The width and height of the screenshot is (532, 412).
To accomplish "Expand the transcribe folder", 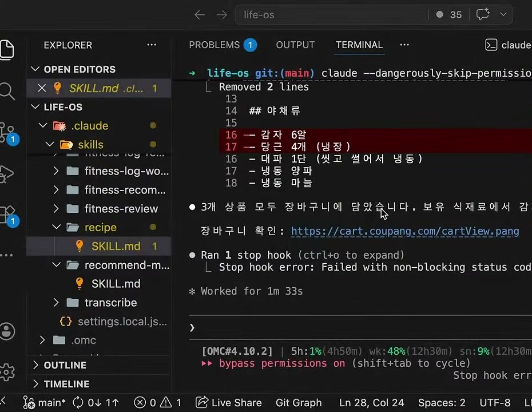I will pyautogui.click(x=56, y=302).
